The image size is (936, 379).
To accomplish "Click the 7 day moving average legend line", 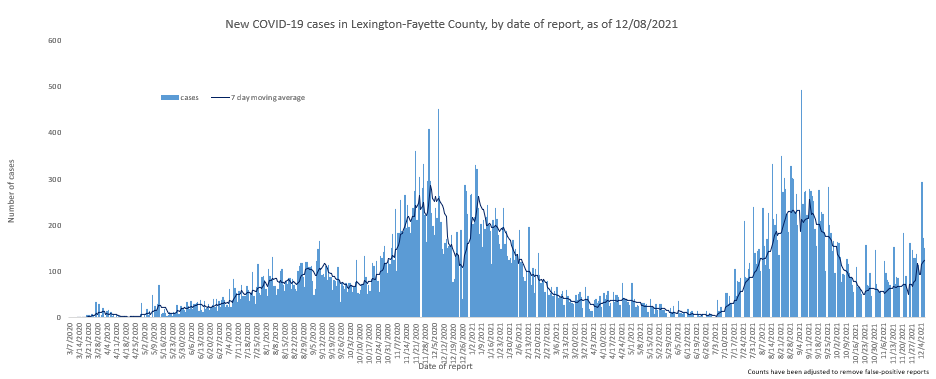I will tap(220, 98).
